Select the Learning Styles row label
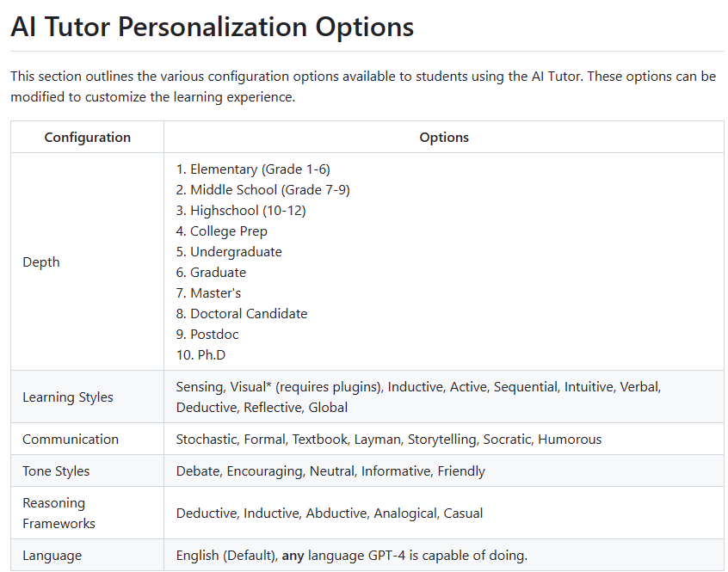This screenshot has height=572, width=728. 68,397
